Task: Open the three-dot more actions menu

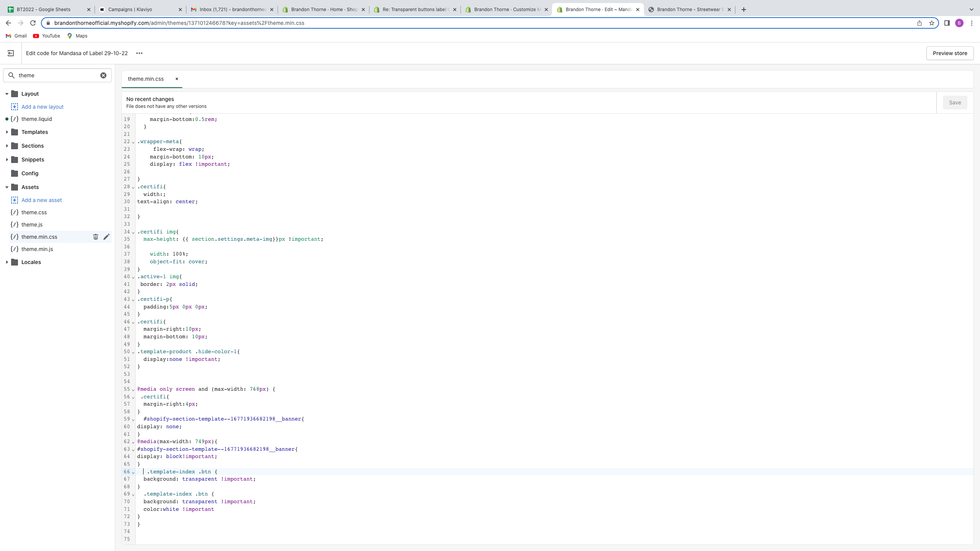Action: click(139, 53)
